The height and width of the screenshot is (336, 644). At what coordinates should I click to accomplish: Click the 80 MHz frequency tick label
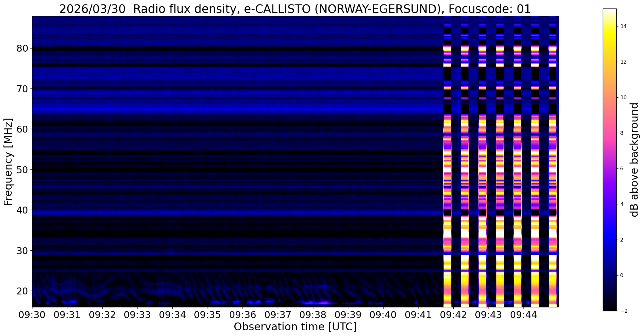(x=23, y=48)
